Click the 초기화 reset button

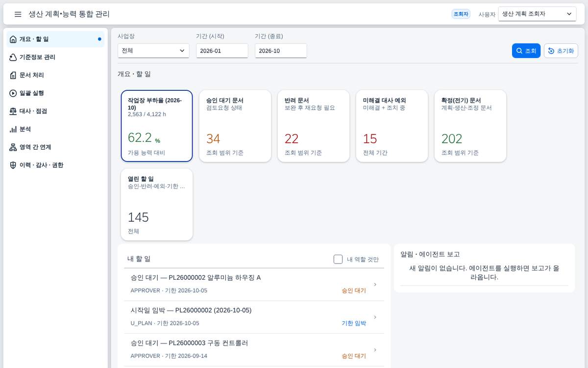pos(561,51)
